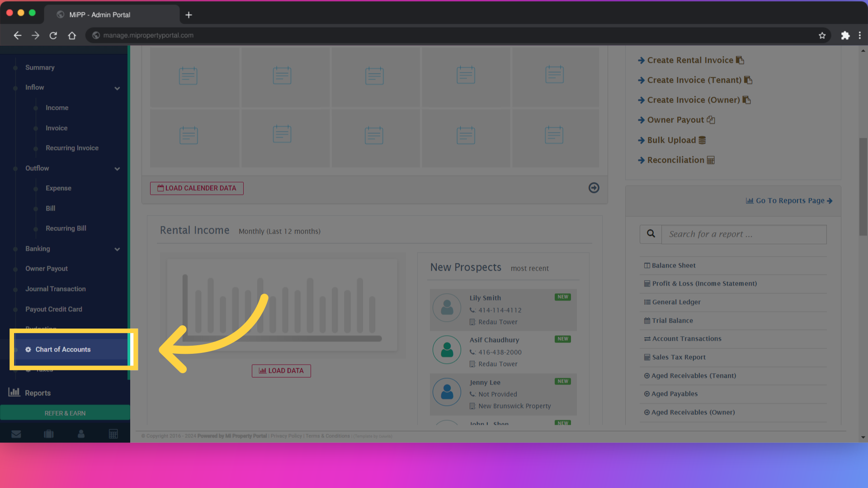Open the Reports section via bar chart icon
Viewport: 868px width, 488px height.
[x=14, y=393]
